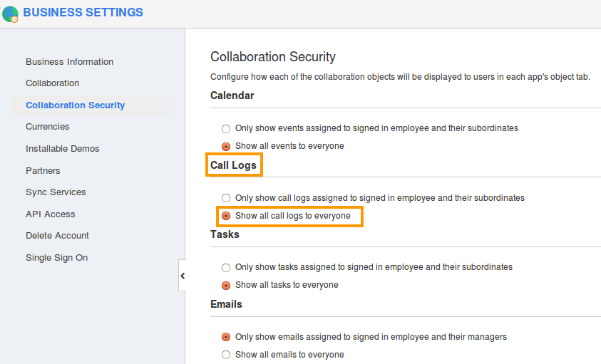Navigate to API Access page
This screenshot has height=364, width=601.
point(50,214)
